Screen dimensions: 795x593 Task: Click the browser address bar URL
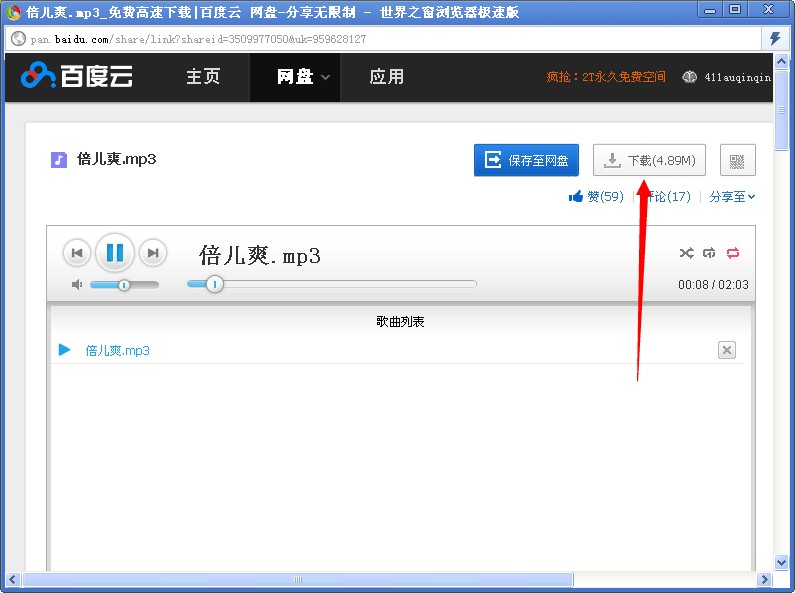coord(198,39)
